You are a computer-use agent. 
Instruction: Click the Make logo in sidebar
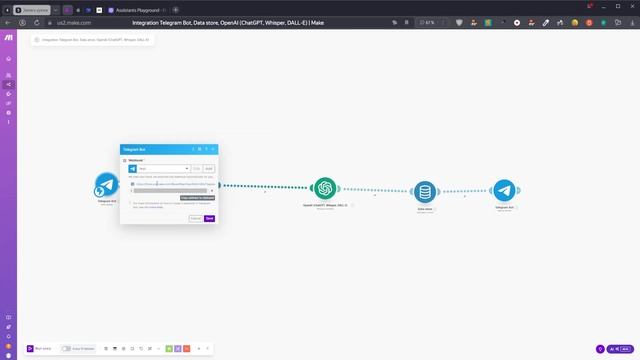pos(9,38)
